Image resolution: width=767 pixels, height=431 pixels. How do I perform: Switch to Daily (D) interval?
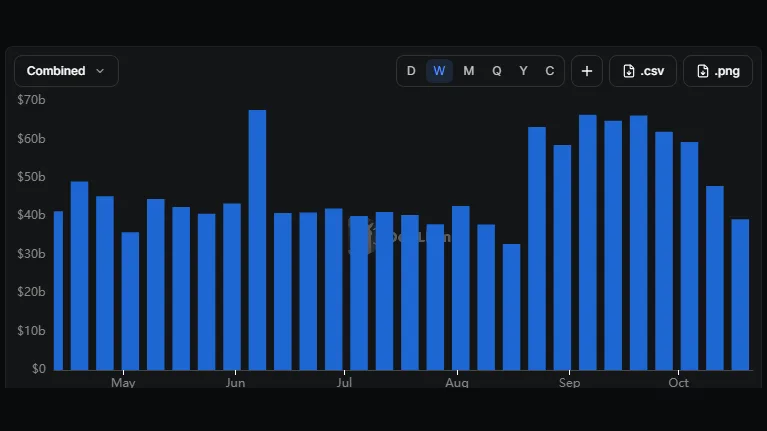(x=411, y=71)
